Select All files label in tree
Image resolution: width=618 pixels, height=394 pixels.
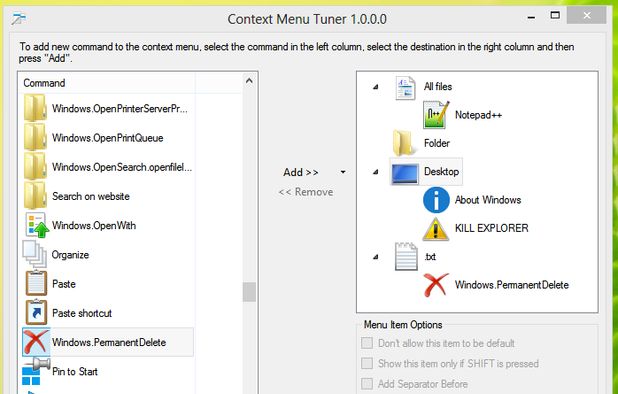(x=438, y=87)
